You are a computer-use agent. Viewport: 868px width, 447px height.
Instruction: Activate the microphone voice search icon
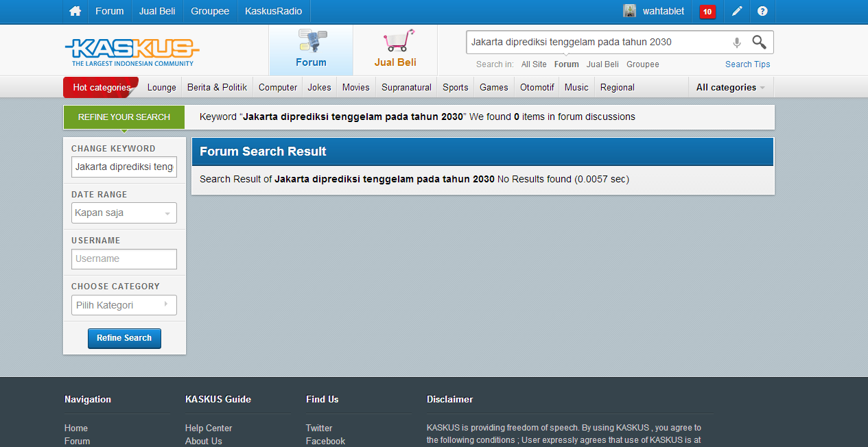pyautogui.click(x=737, y=43)
